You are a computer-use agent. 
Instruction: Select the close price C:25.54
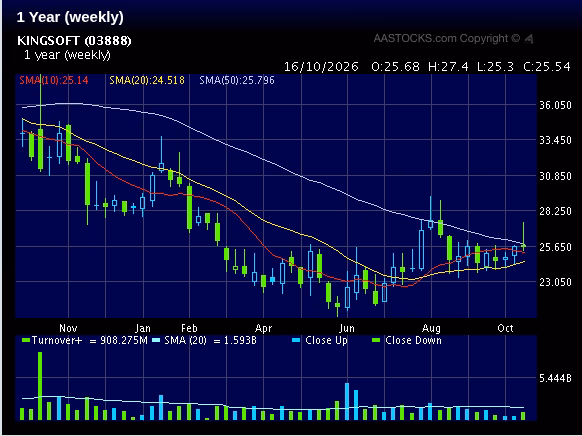click(547, 67)
